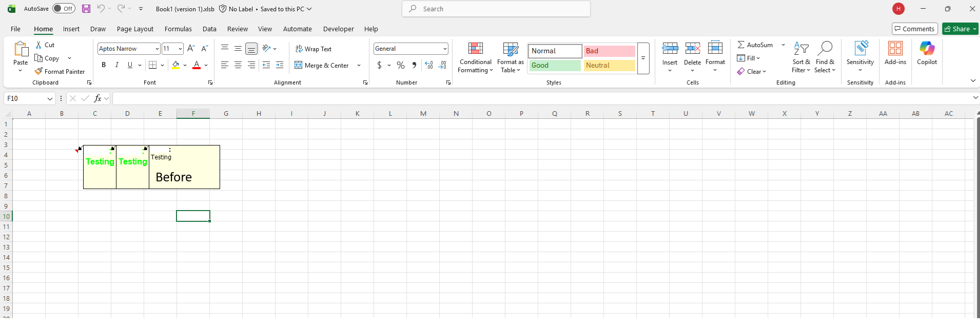
Task: Open the font size dropdown
Action: tap(180, 49)
